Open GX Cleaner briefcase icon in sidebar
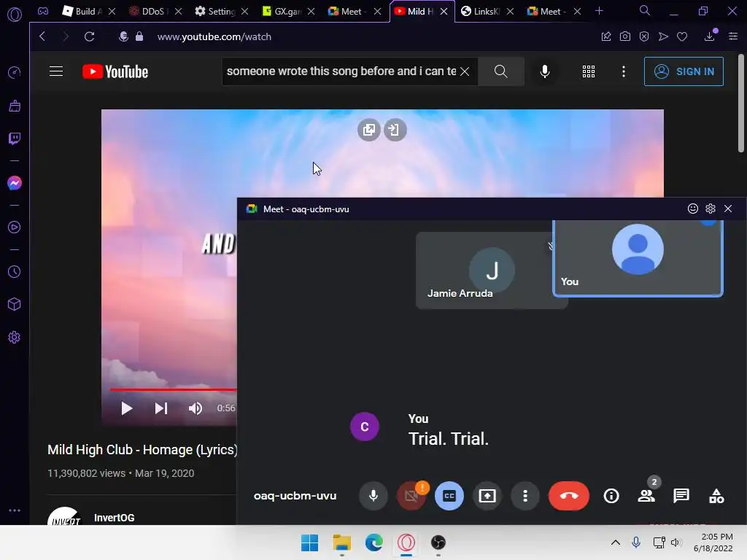The image size is (747, 560). (x=15, y=106)
